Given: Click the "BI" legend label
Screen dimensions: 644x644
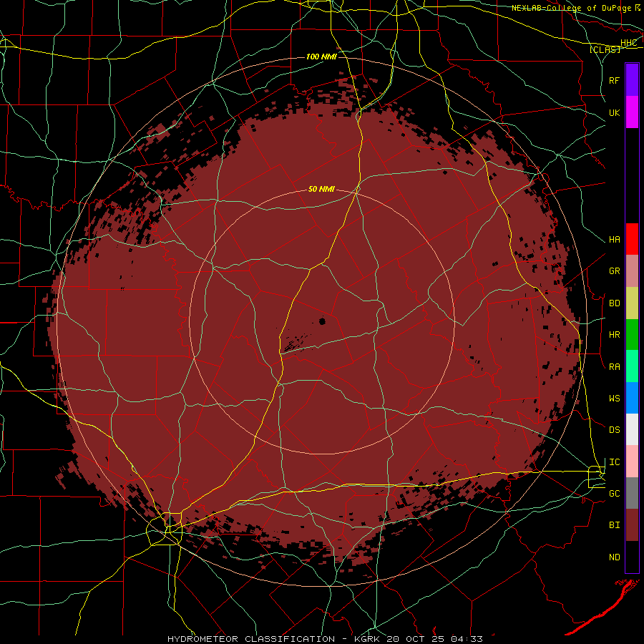Looking at the screenshot, I should (x=615, y=525).
